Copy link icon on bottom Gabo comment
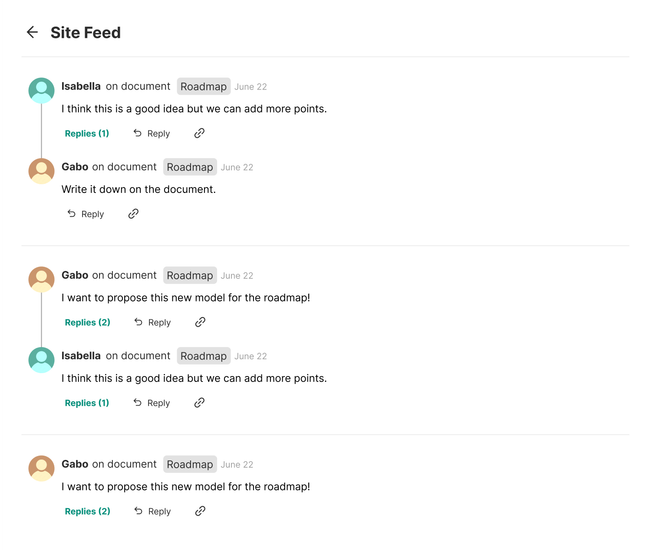 [200, 511]
